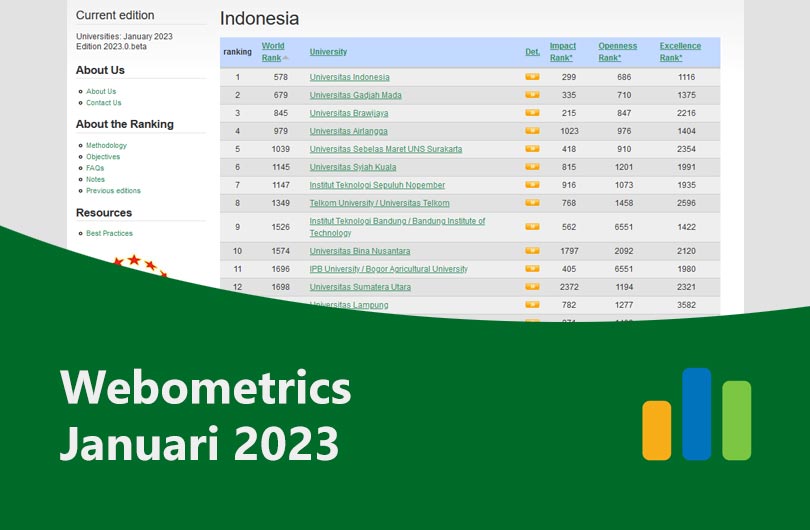Click the University column header
This screenshot has height=530, width=810.
(x=328, y=52)
